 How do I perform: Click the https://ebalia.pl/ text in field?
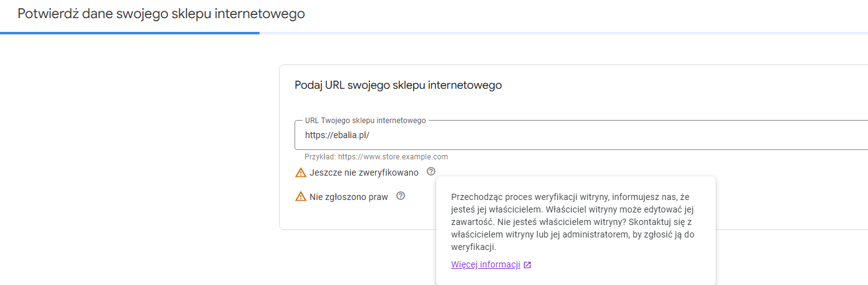(338, 135)
